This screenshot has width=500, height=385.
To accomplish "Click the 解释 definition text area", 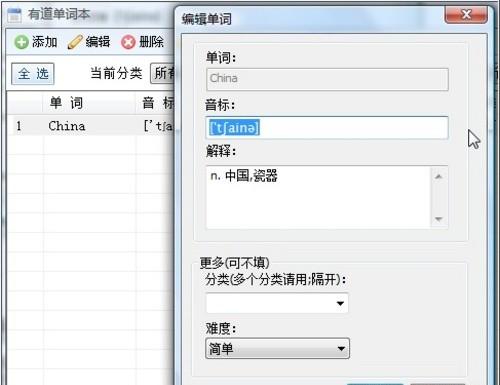I will click(x=318, y=197).
